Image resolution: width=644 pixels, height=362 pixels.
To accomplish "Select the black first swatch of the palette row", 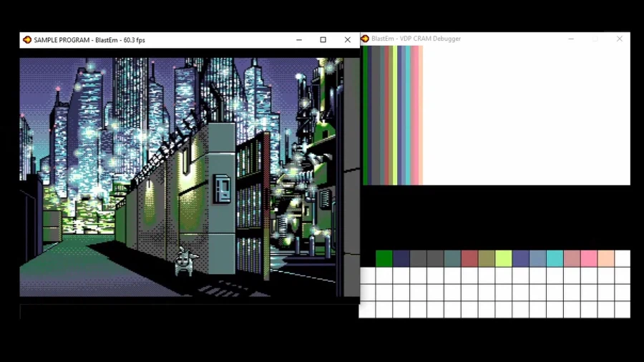I will click(367, 258).
